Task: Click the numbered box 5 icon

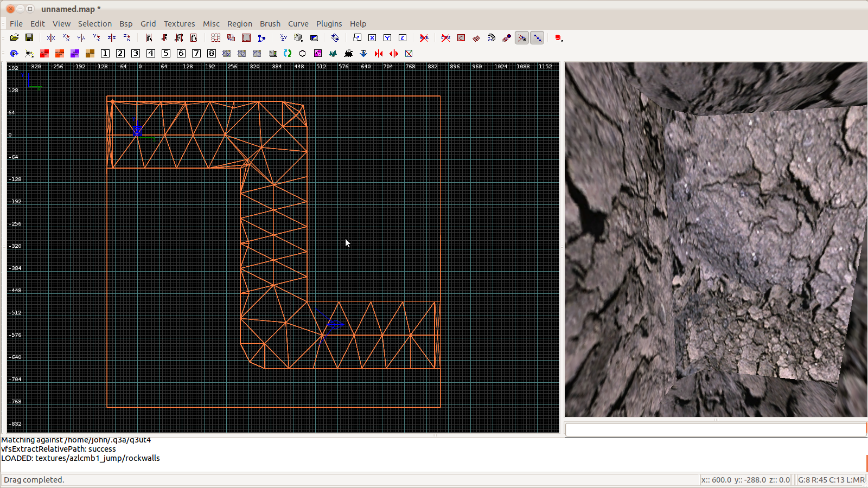Action: coord(166,53)
